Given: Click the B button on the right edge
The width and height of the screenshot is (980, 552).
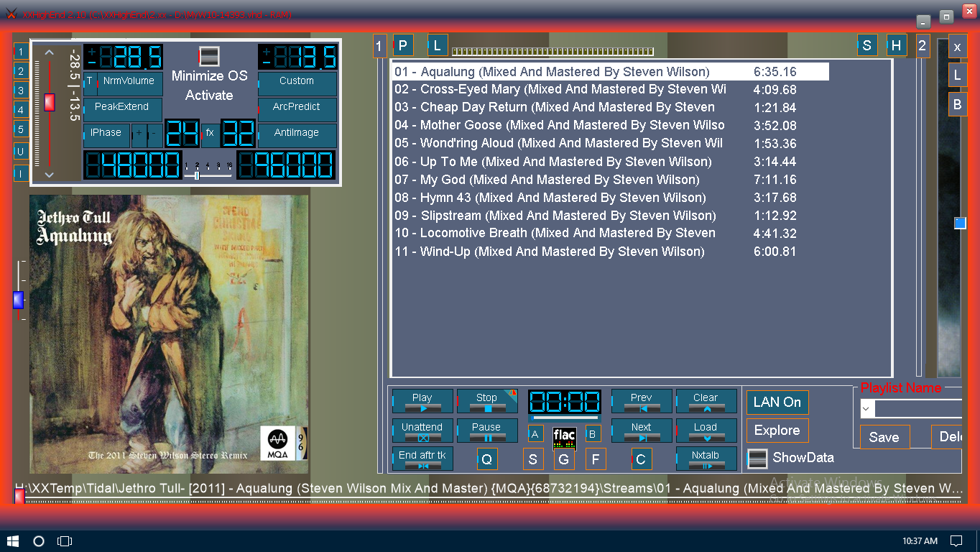Looking at the screenshot, I should point(957,105).
